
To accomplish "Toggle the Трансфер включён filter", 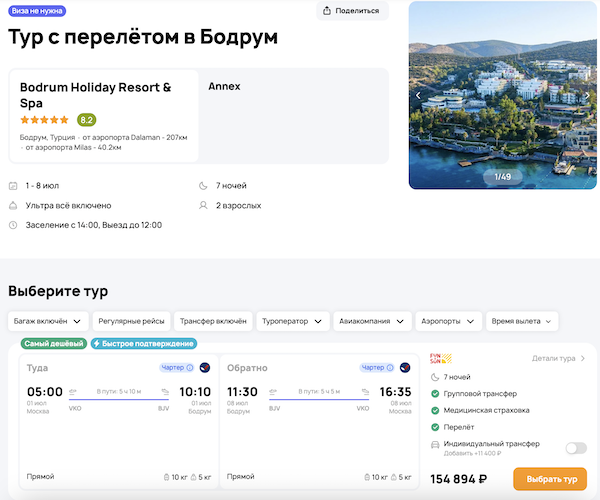I will [x=213, y=322].
